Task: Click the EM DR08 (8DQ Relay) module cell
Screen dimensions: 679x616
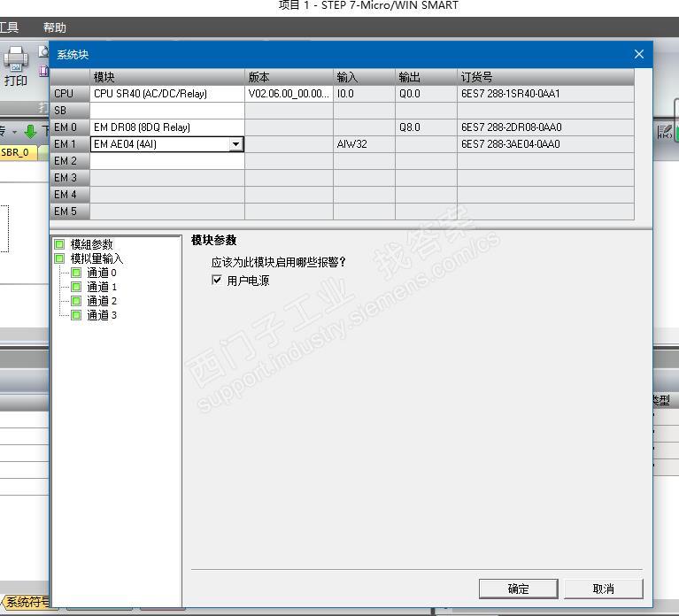Action: click(x=167, y=127)
